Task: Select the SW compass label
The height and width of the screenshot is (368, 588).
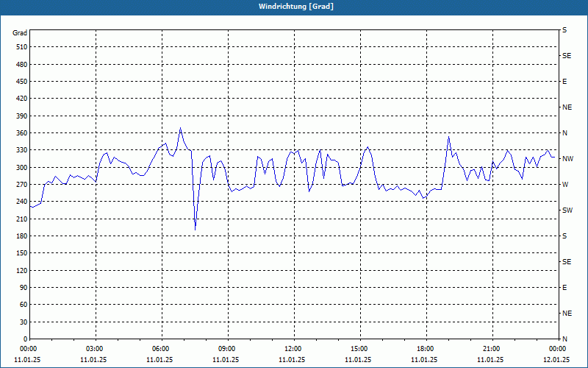Action: pos(567,210)
